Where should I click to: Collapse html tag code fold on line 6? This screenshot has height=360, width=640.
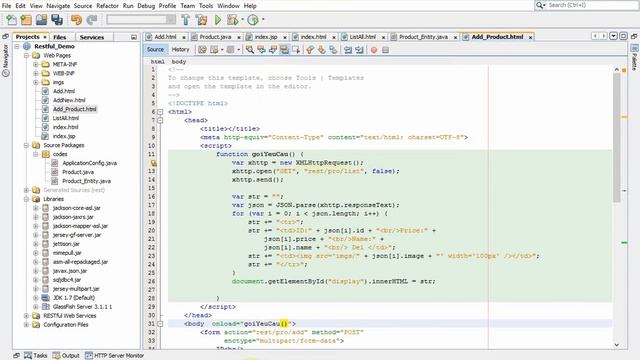tap(160, 112)
